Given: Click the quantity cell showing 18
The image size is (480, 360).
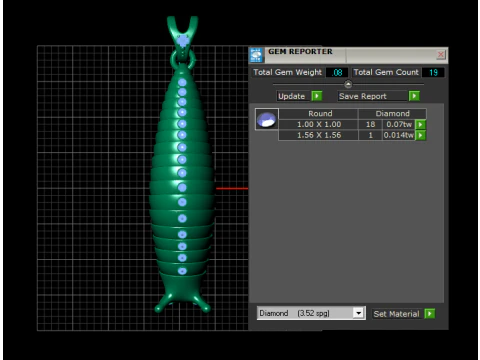Looking at the screenshot, I should 370,124.
